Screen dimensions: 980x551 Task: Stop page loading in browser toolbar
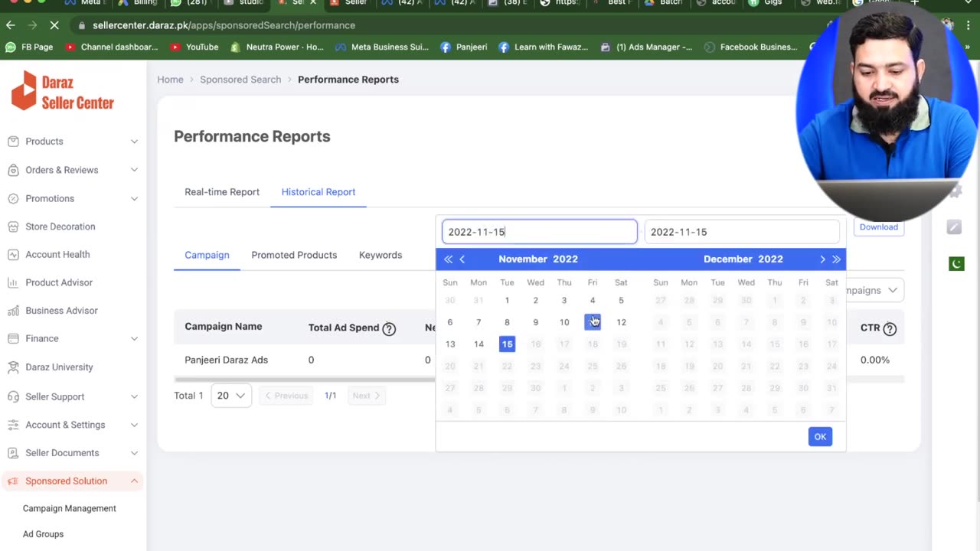[54, 25]
